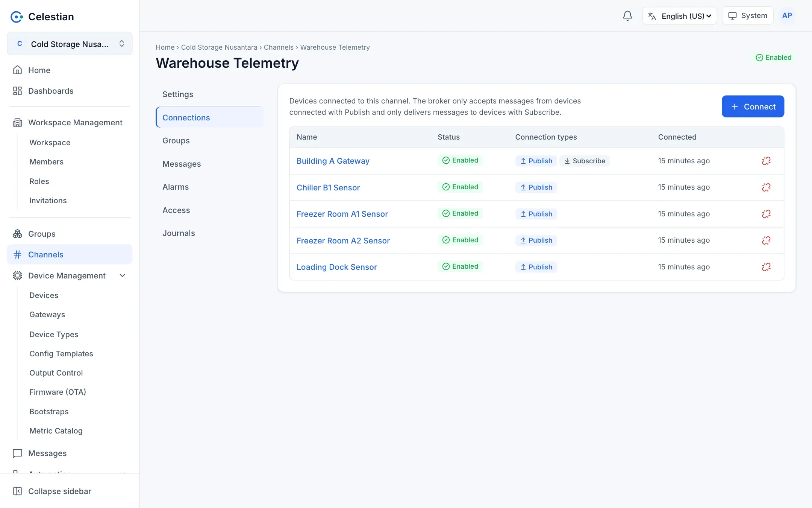Click the Subscribe badge on Building A Gateway
This screenshot has width=812, height=508.
(585, 161)
